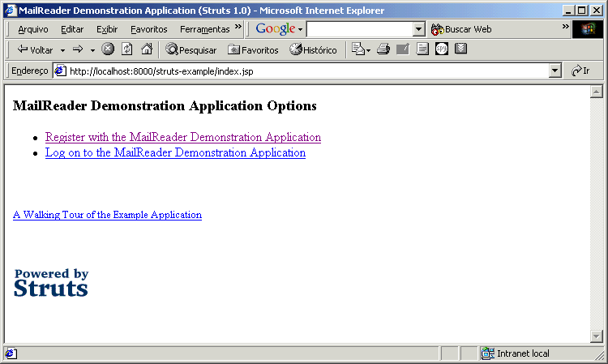Open the Pesquisar search pane
608x364 pixels.
[191, 49]
